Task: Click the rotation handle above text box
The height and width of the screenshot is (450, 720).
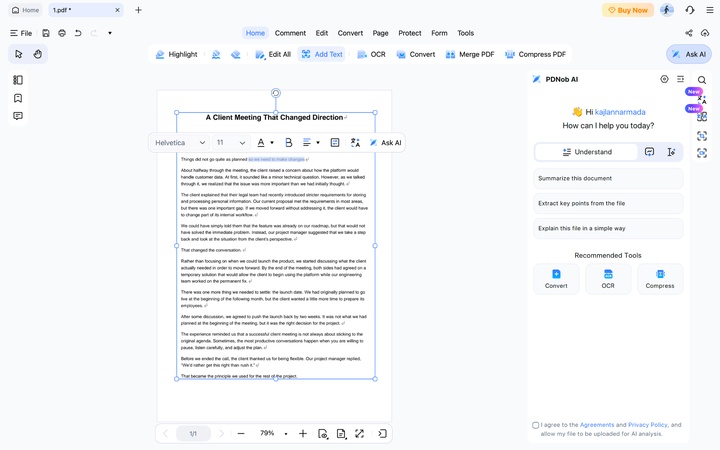Action: [276, 93]
